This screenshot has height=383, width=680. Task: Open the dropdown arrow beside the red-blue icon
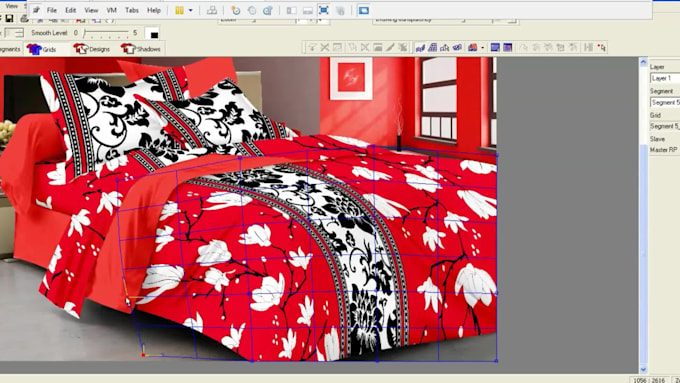point(482,48)
